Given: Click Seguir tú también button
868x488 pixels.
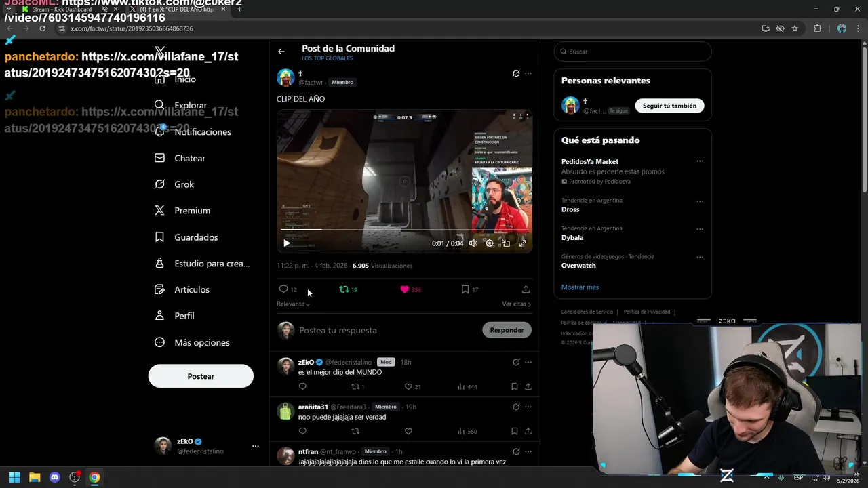Looking at the screenshot, I should coord(669,106).
